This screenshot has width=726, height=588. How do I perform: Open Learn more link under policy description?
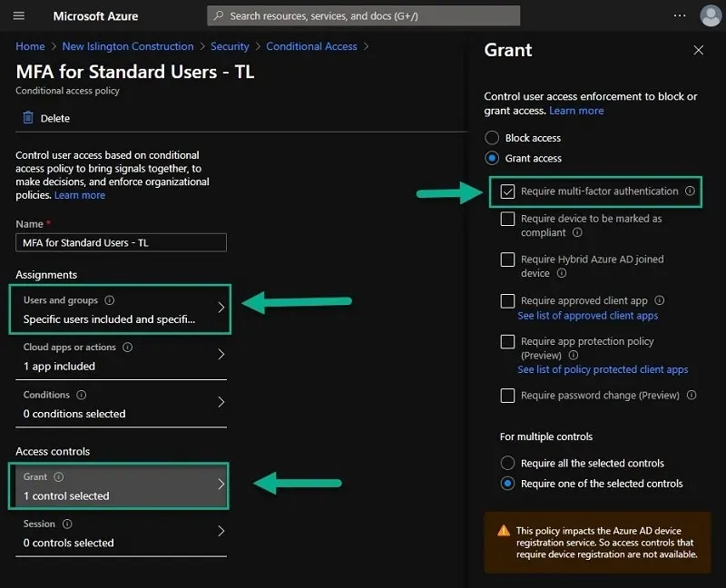click(80, 195)
